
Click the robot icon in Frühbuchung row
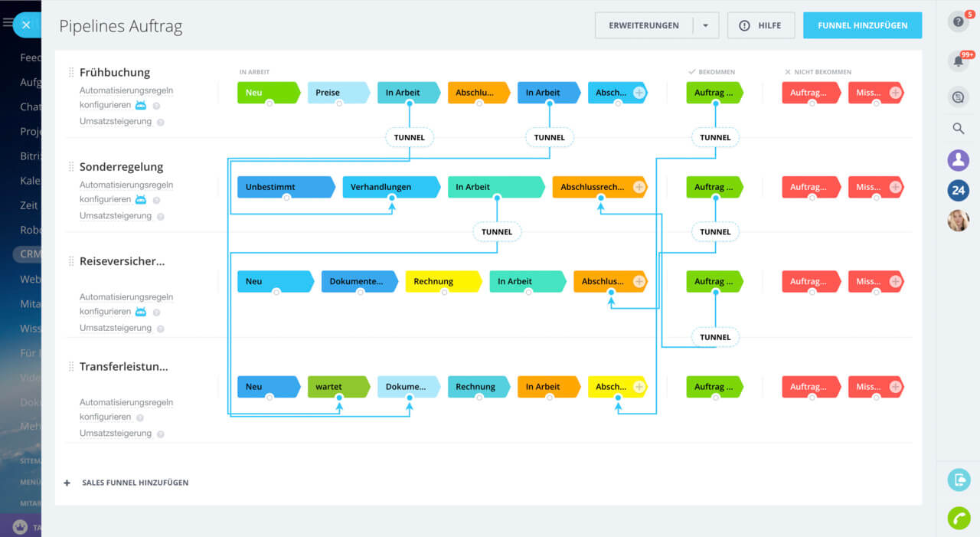click(141, 105)
